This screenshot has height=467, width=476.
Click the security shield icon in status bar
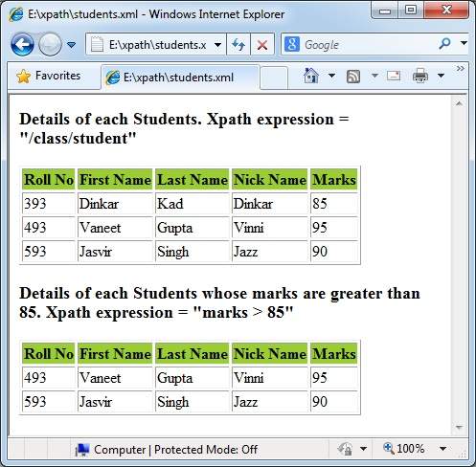346,449
